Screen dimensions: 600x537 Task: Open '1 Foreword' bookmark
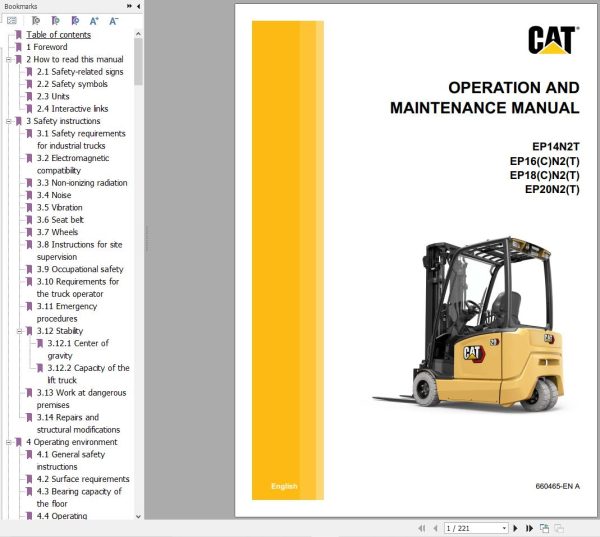47,47
